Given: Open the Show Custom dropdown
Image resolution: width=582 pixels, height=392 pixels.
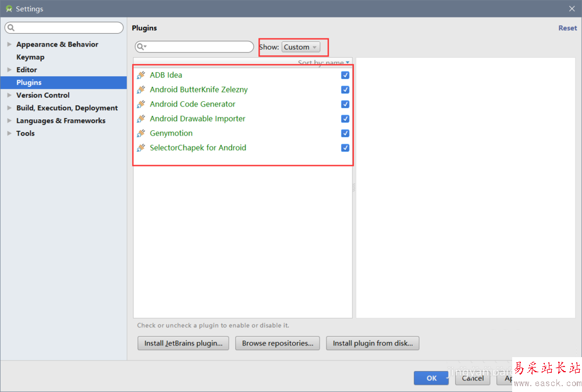Looking at the screenshot, I should tap(301, 47).
